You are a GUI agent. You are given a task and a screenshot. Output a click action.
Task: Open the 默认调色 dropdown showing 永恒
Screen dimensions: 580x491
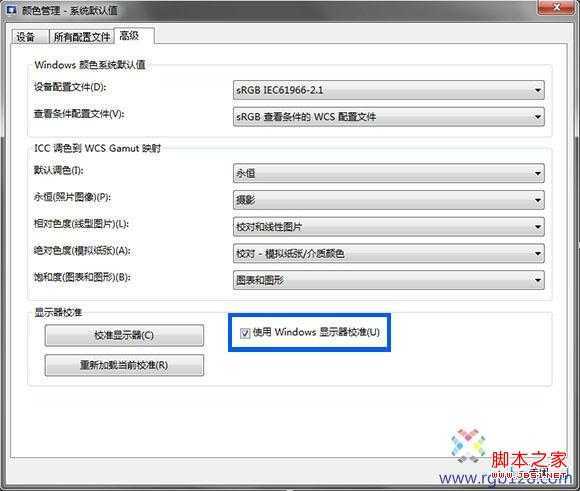(x=388, y=173)
